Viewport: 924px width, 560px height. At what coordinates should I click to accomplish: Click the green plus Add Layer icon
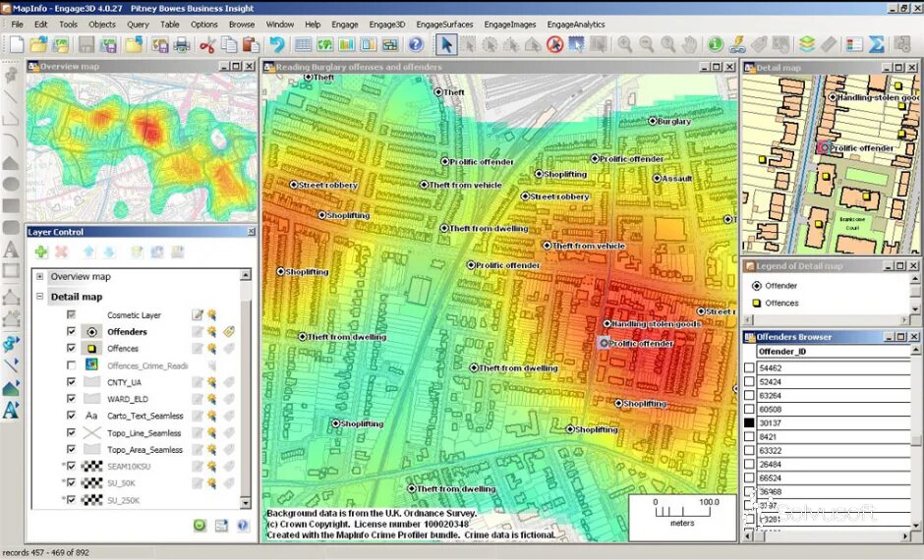[x=40, y=252]
